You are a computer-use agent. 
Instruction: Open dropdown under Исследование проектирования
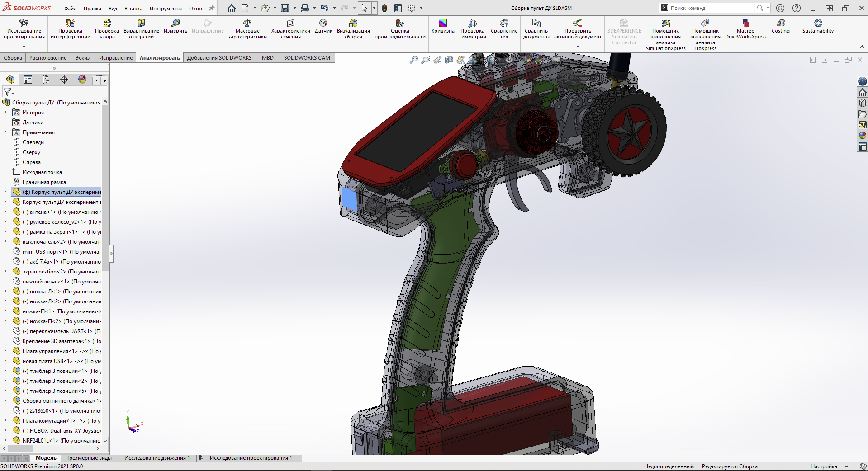(24, 47)
